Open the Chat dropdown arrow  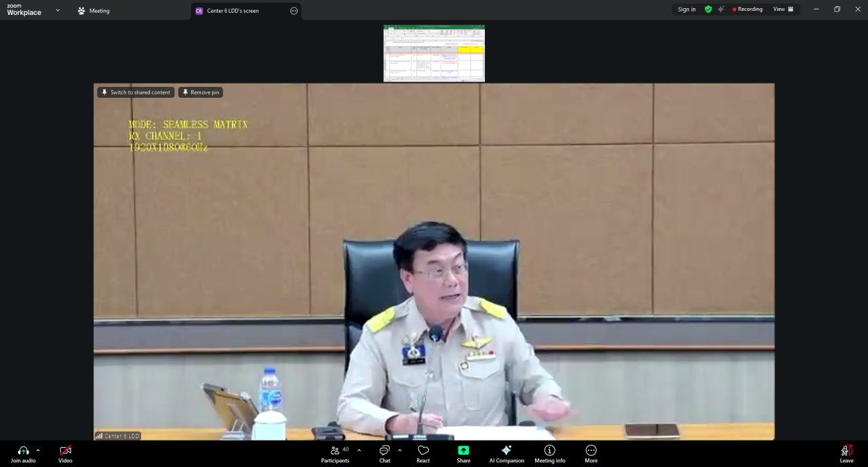pyautogui.click(x=399, y=450)
